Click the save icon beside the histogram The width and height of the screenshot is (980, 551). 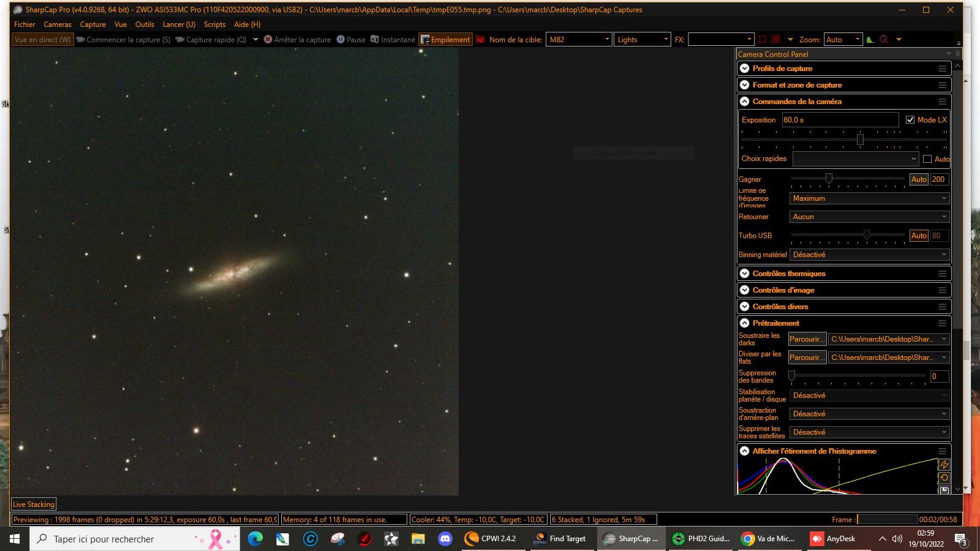944,490
